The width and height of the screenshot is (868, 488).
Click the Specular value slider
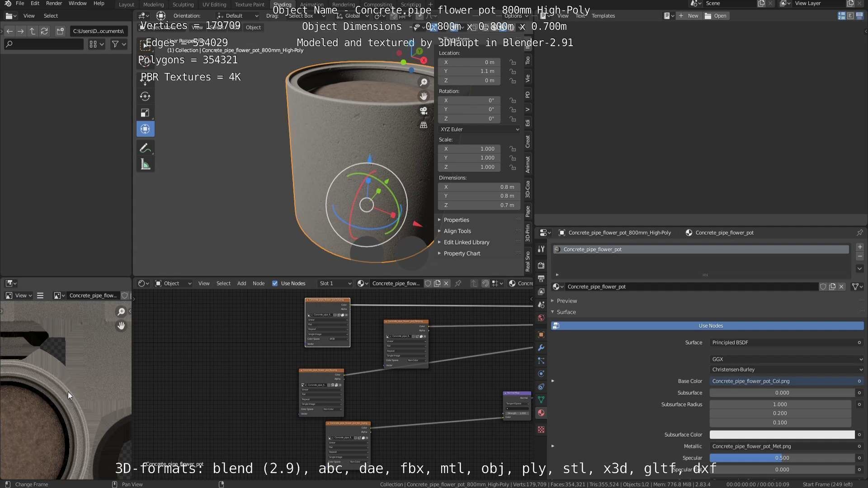pyautogui.click(x=782, y=458)
